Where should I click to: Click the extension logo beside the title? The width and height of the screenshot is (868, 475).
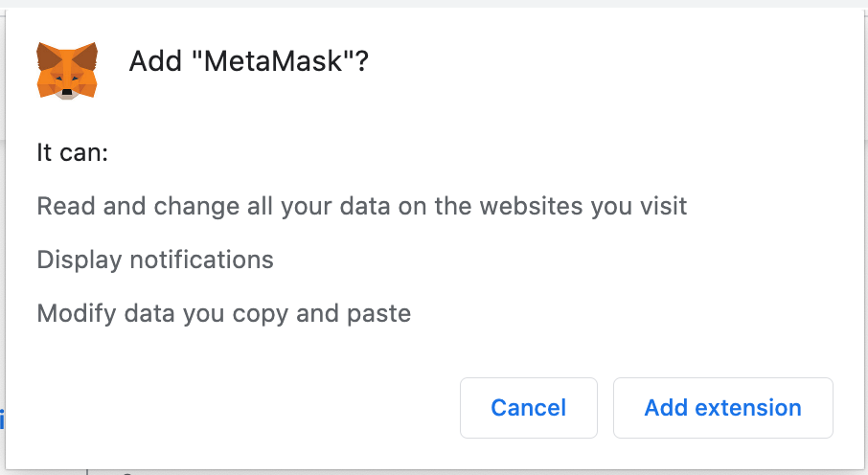tap(67, 70)
